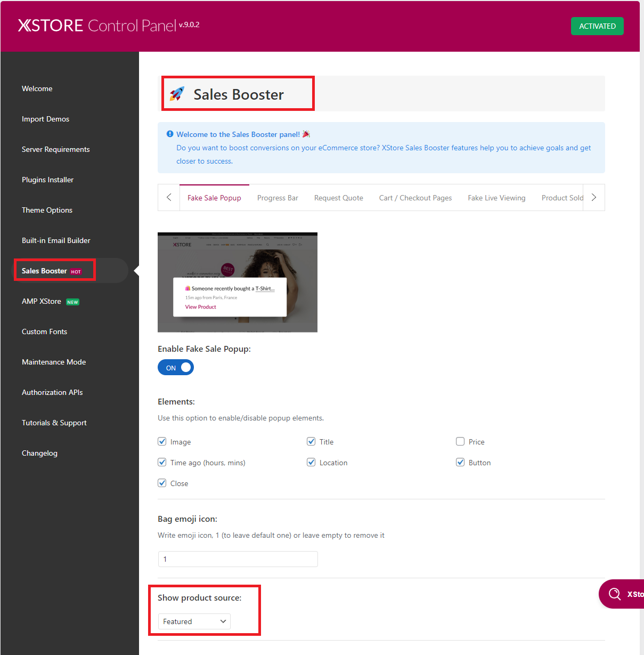
Task: Open AMP XStore in sidebar
Action: (x=42, y=301)
